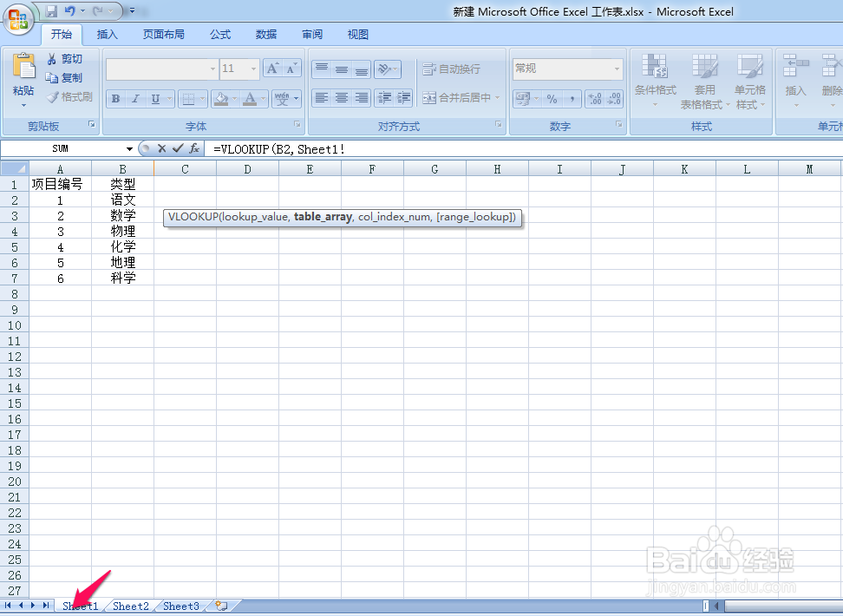Increase font size with large A

click(272, 69)
